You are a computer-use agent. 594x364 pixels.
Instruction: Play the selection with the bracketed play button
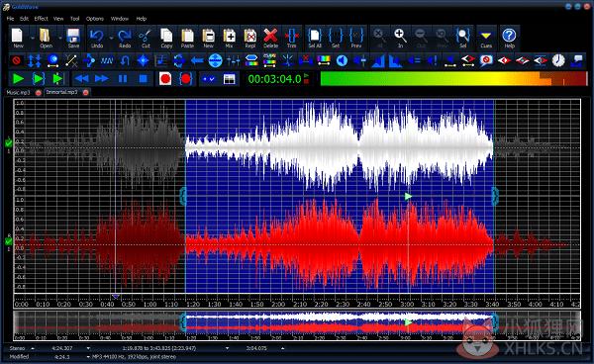[38, 79]
